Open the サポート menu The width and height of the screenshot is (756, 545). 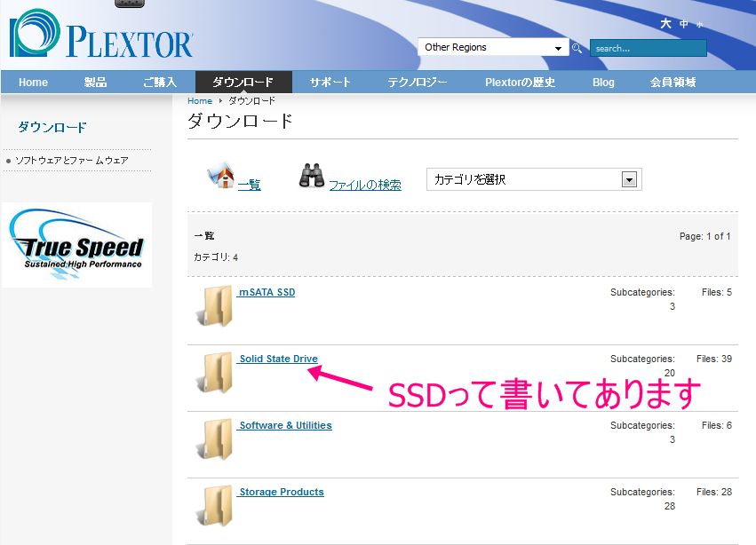pos(330,82)
